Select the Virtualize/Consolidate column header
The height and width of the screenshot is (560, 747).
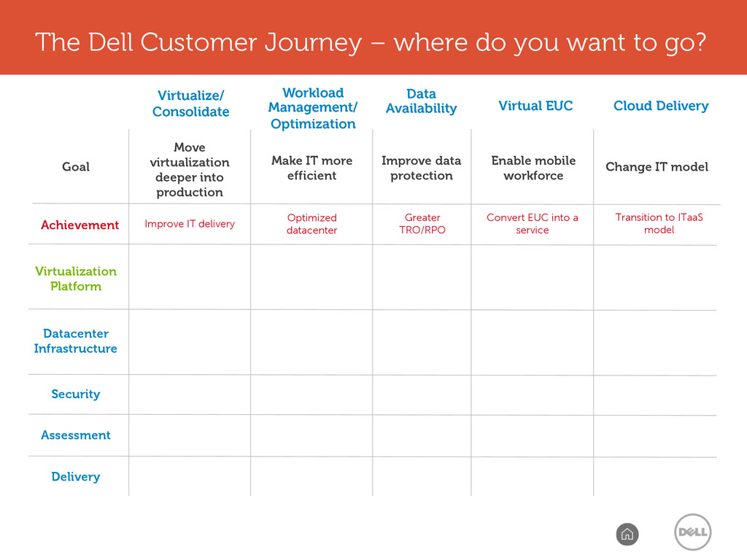[190, 104]
